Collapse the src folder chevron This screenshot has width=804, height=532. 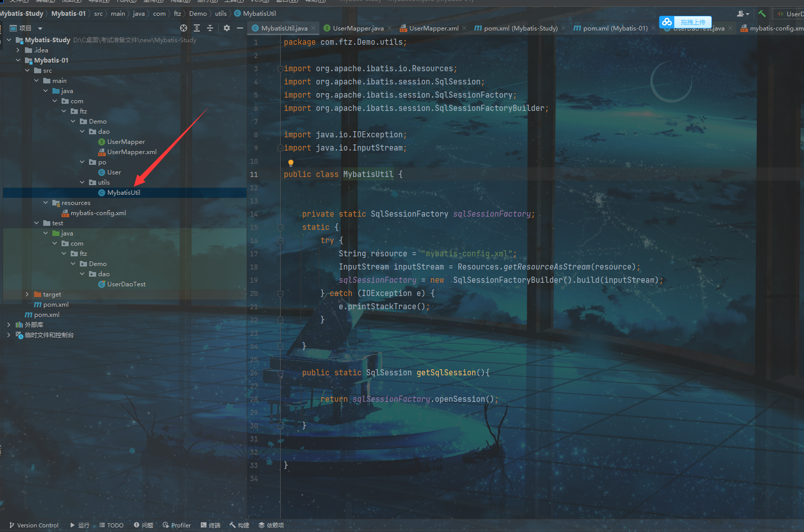pyautogui.click(x=27, y=70)
